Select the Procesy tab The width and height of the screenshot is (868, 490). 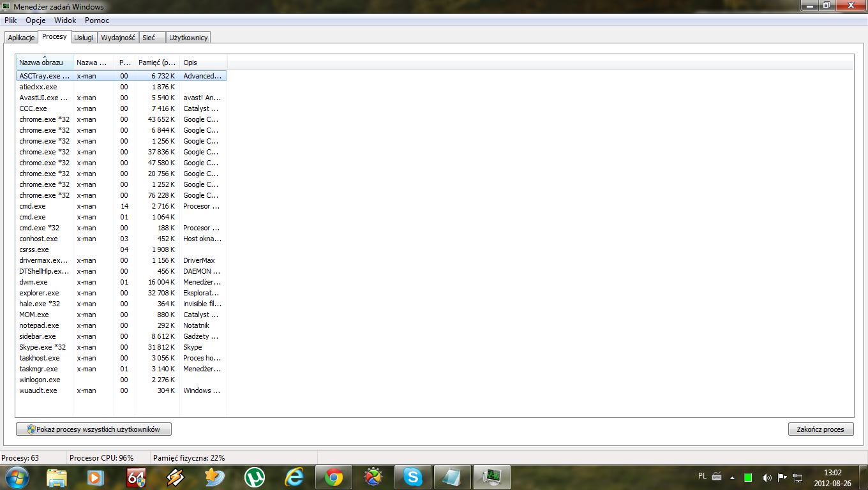[55, 36]
